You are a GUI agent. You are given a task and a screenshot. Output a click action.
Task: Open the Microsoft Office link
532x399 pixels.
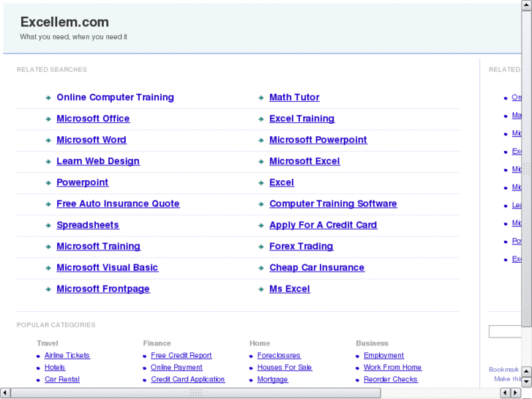pos(93,119)
